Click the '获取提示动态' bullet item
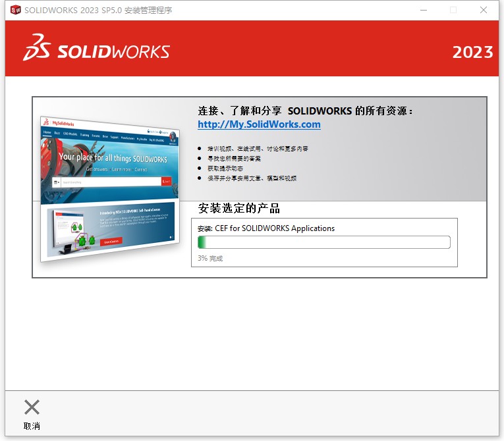Image resolution: width=504 pixels, height=441 pixels. pyautogui.click(x=225, y=169)
